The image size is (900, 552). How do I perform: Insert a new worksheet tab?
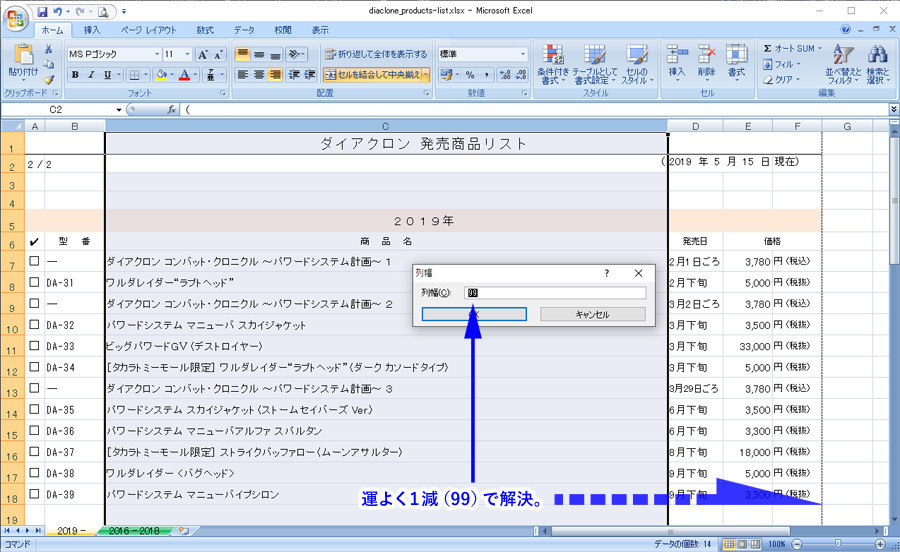coord(184,531)
